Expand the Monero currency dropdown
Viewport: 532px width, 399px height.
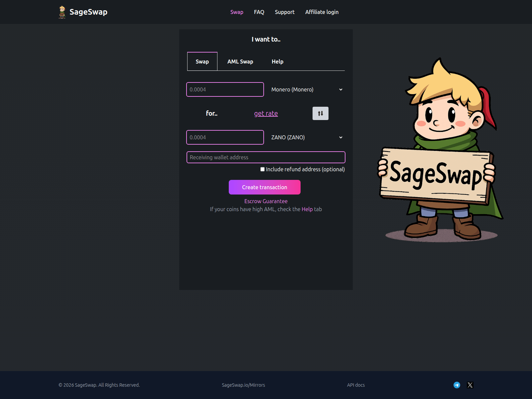click(x=307, y=89)
